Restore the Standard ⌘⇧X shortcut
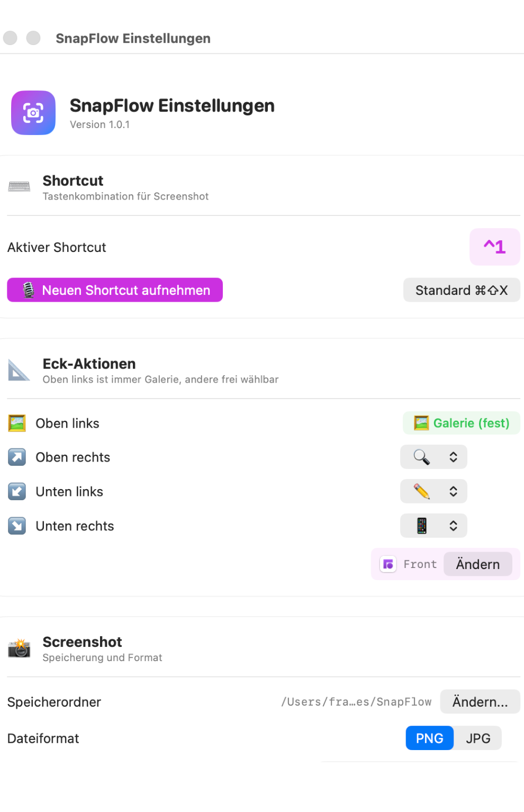The height and width of the screenshot is (812, 524). pyautogui.click(x=461, y=290)
